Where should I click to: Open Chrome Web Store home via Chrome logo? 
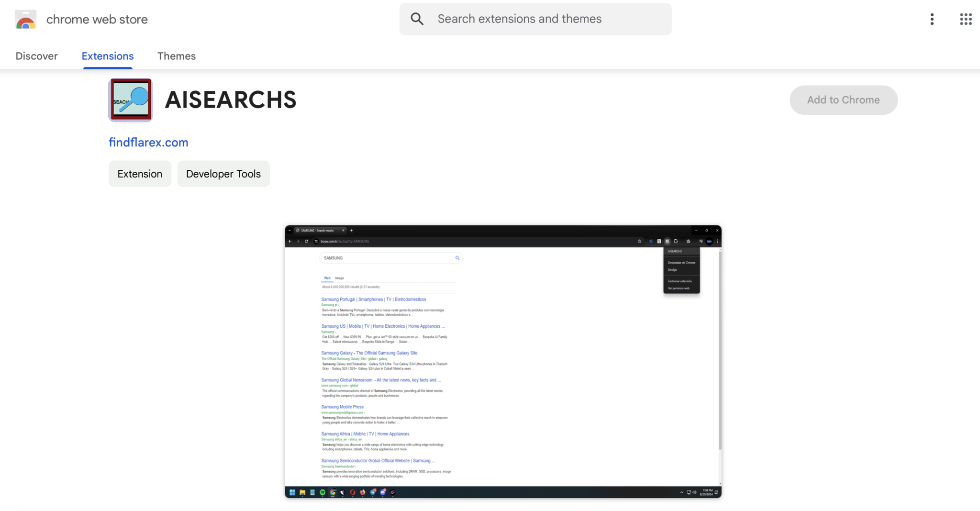pyautogui.click(x=25, y=19)
